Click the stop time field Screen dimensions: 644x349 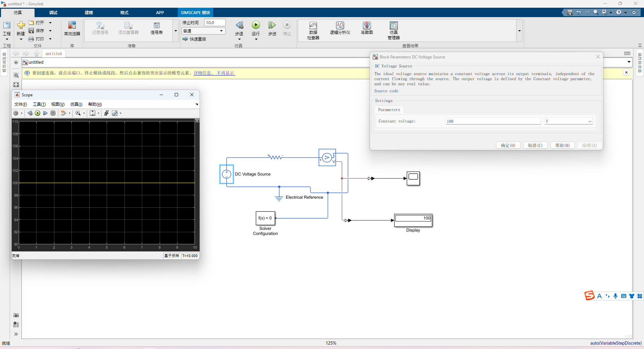(x=215, y=22)
